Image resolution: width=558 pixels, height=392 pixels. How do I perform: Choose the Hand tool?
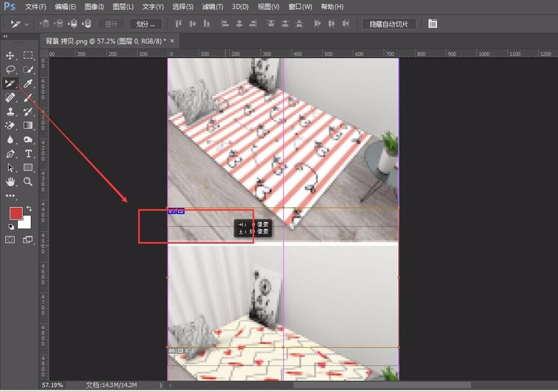point(11,181)
